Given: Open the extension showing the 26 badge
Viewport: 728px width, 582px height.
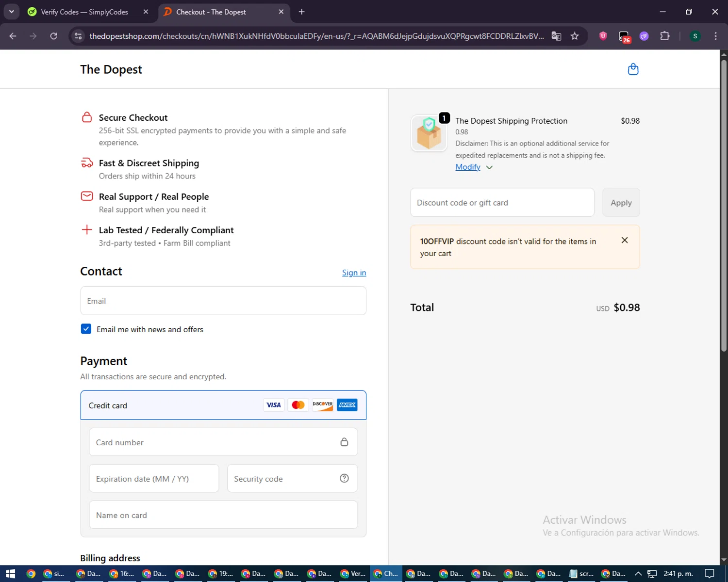Looking at the screenshot, I should coord(624,37).
